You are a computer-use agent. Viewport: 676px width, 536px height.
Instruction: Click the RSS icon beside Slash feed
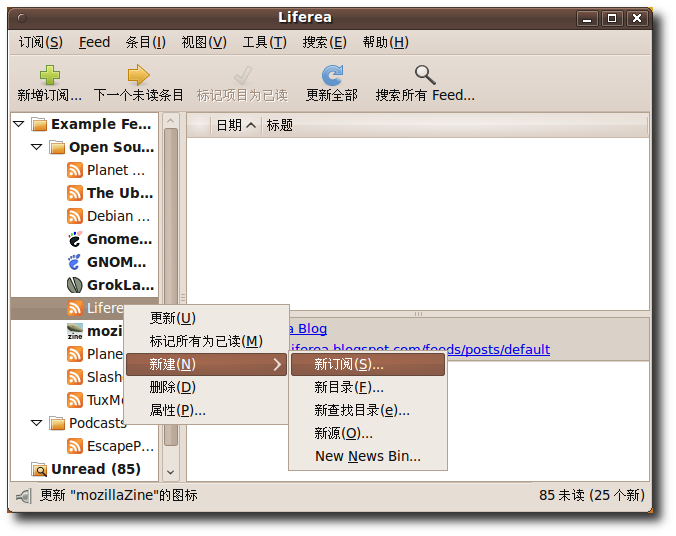tap(75, 377)
